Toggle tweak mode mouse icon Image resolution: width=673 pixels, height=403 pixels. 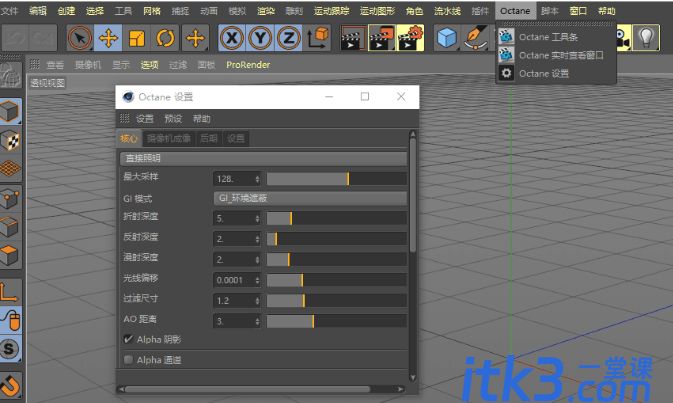click(x=10, y=320)
